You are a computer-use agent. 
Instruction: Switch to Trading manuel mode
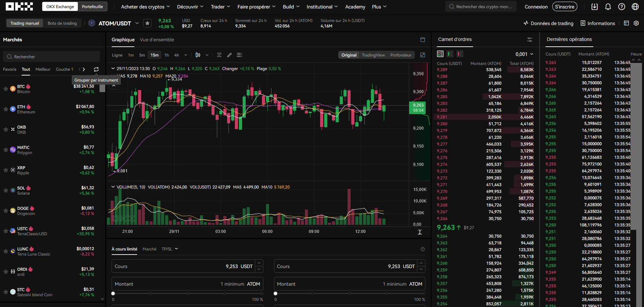[x=25, y=23]
